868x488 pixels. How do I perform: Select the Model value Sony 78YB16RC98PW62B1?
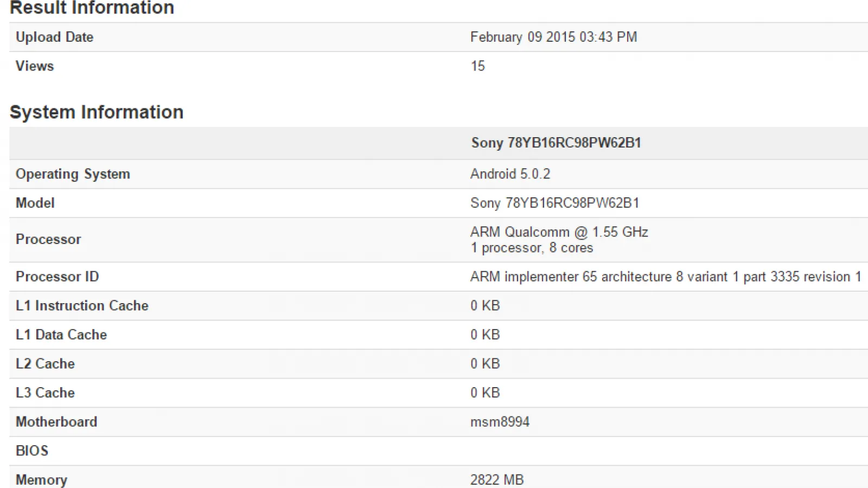554,203
